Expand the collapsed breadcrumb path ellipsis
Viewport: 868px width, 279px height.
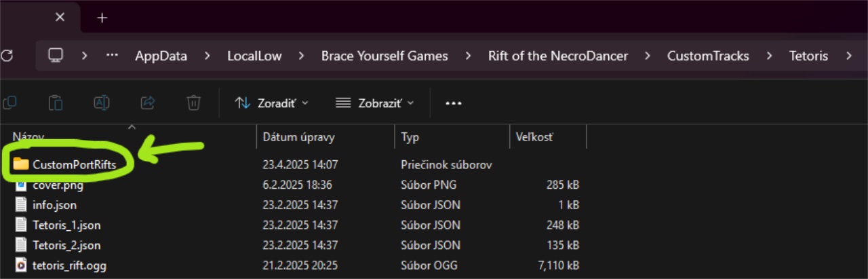coord(113,56)
